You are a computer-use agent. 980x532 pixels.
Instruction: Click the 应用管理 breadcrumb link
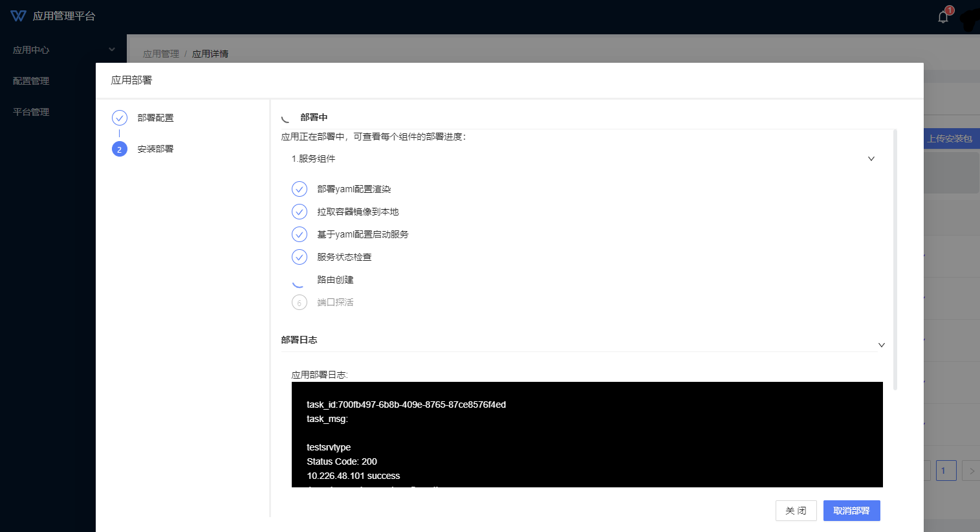coord(160,54)
